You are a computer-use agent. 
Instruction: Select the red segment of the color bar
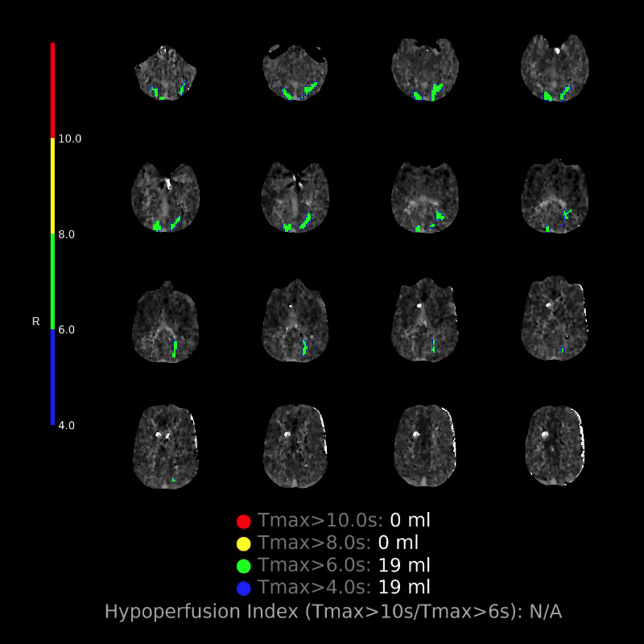pos(52,89)
